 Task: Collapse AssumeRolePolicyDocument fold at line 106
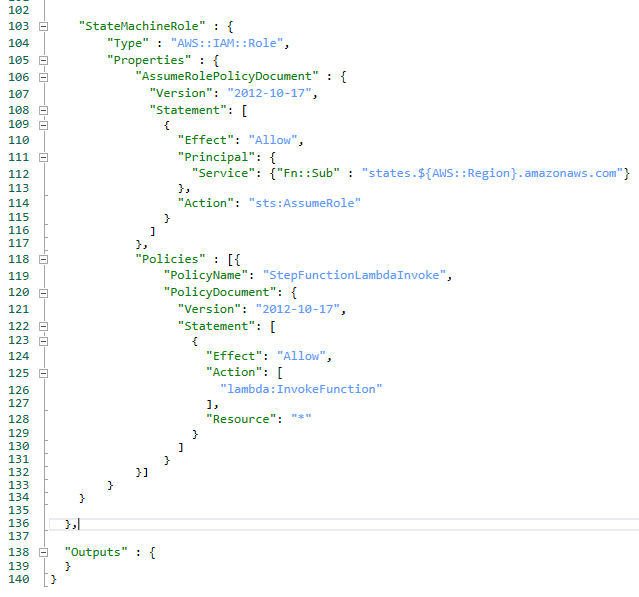click(x=44, y=77)
